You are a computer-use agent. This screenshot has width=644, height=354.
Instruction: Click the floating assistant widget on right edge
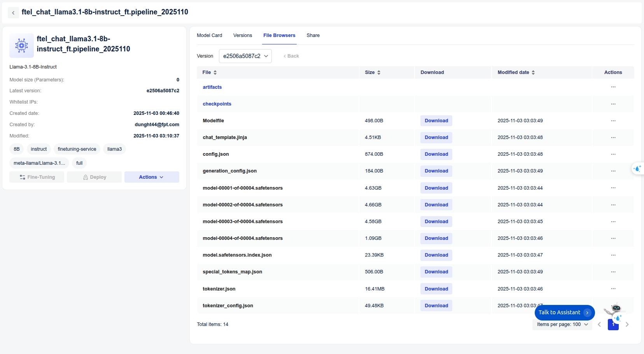point(637,169)
